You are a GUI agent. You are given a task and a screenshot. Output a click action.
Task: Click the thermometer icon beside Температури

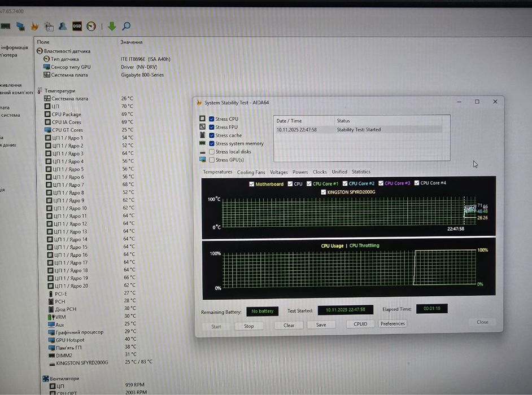coord(40,90)
